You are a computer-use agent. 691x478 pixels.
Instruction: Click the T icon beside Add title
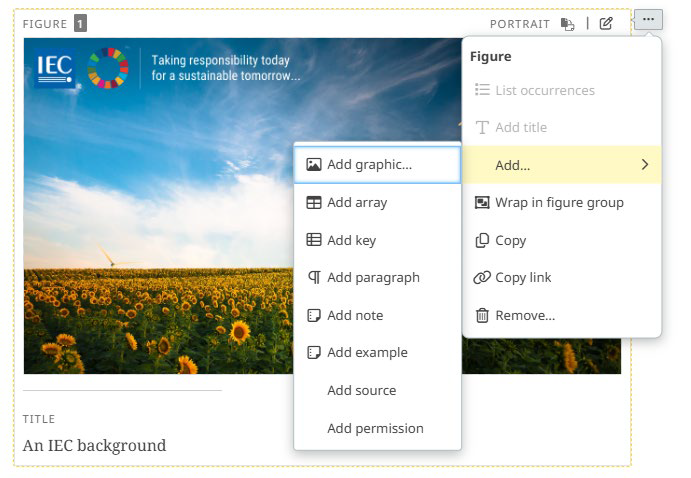[482, 127]
